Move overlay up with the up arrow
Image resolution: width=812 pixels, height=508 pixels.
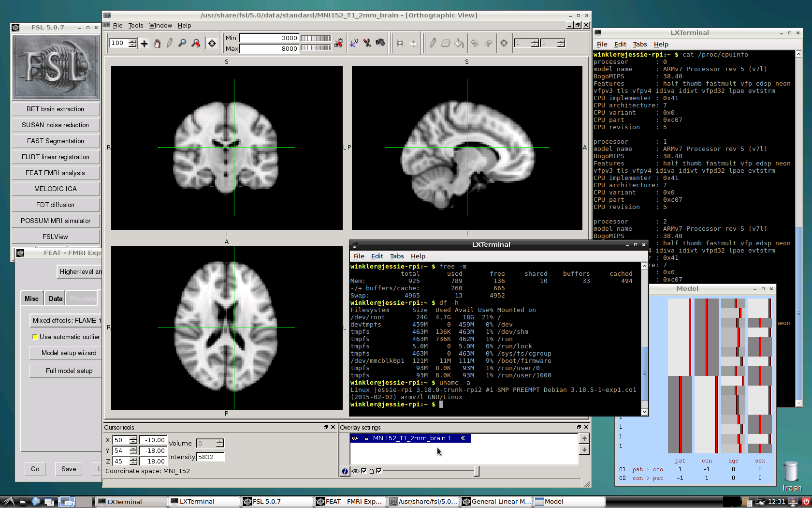click(584, 439)
